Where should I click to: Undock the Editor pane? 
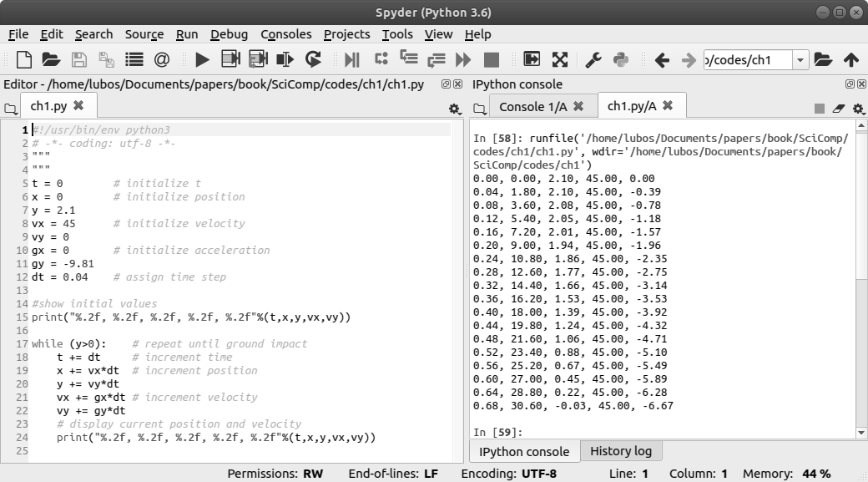point(446,84)
